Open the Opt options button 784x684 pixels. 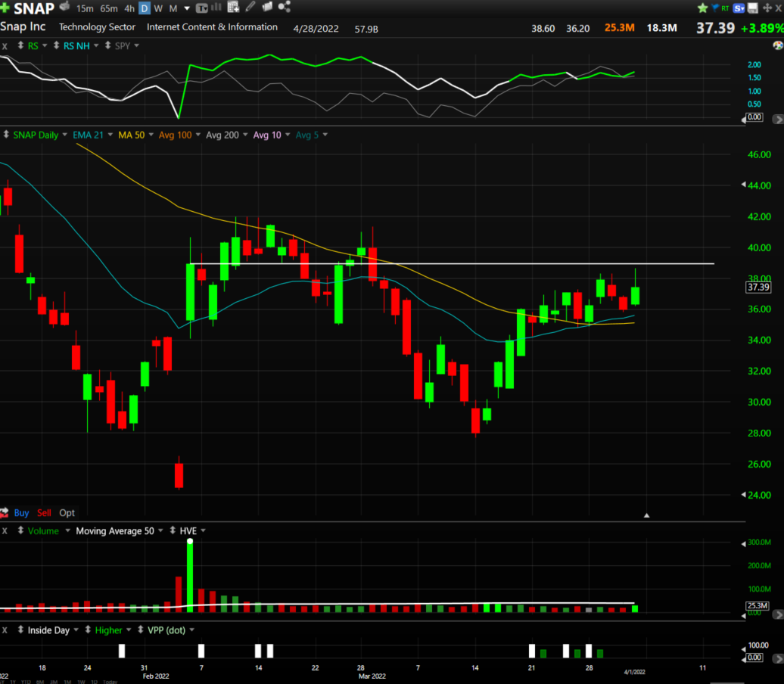(x=67, y=512)
